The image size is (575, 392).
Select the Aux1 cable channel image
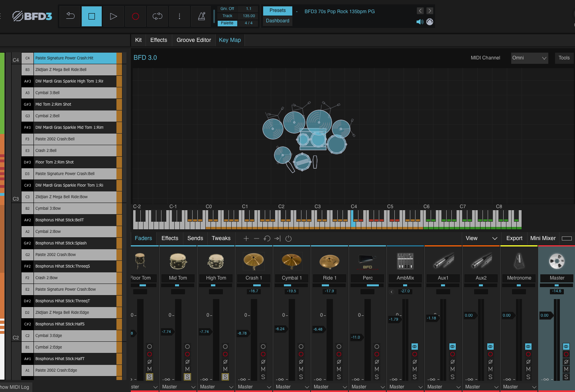(x=443, y=261)
